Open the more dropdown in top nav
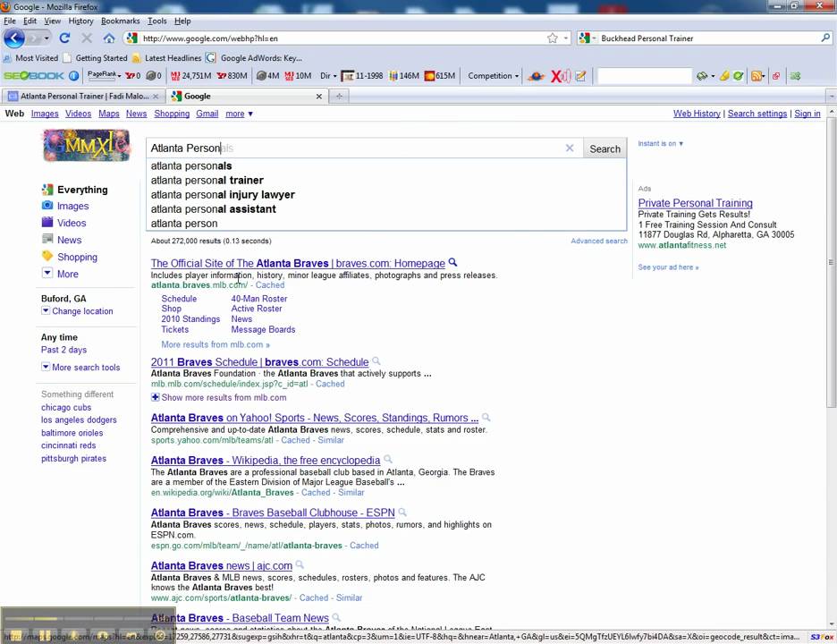The height and width of the screenshot is (644, 837). click(239, 114)
